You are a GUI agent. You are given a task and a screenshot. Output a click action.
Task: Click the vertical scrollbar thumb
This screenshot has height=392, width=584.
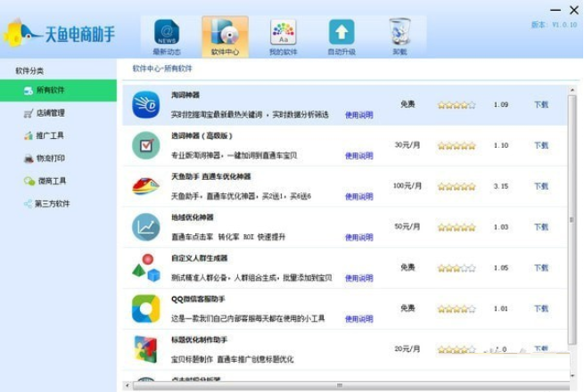[572, 220]
